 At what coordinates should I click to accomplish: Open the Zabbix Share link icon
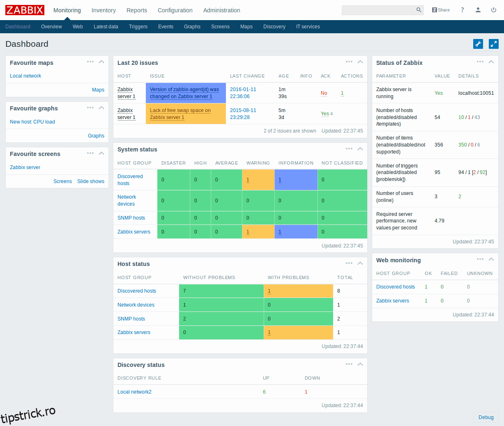pyautogui.click(x=441, y=10)
